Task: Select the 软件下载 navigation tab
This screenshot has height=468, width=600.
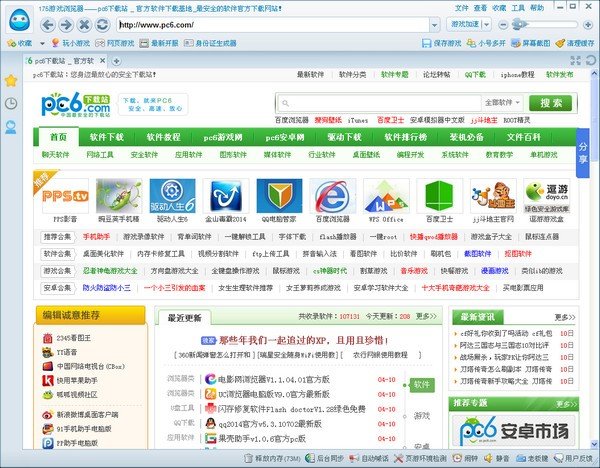Action: 107,137
